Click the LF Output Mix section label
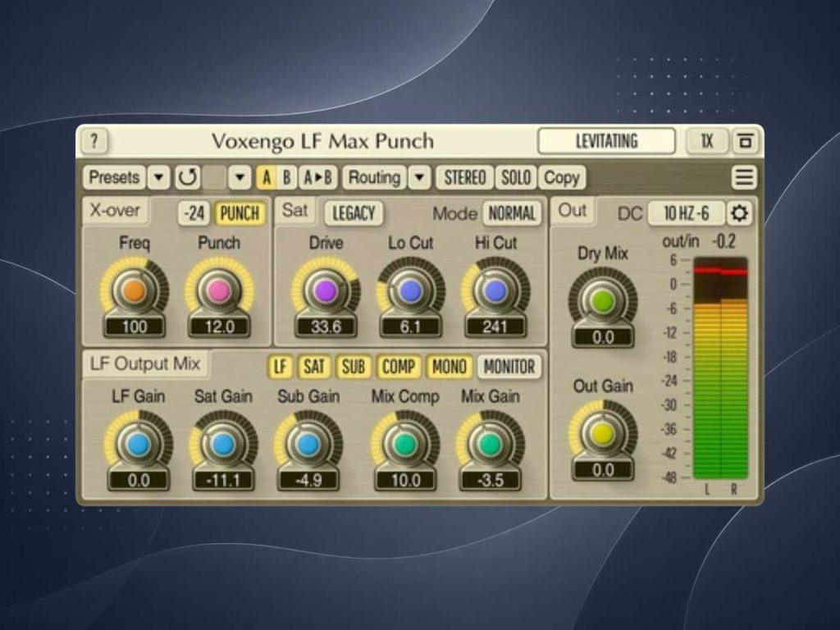 [x=145, y=364]
